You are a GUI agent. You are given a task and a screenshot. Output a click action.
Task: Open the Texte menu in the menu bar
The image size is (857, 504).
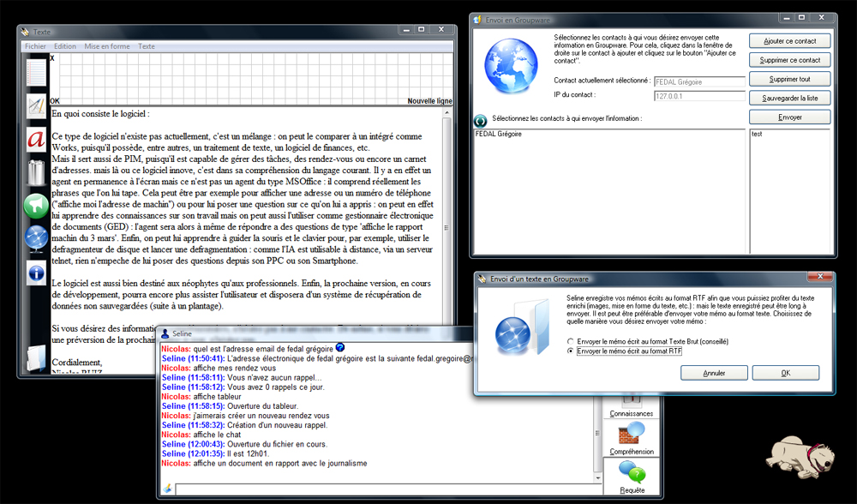(147, 46)
